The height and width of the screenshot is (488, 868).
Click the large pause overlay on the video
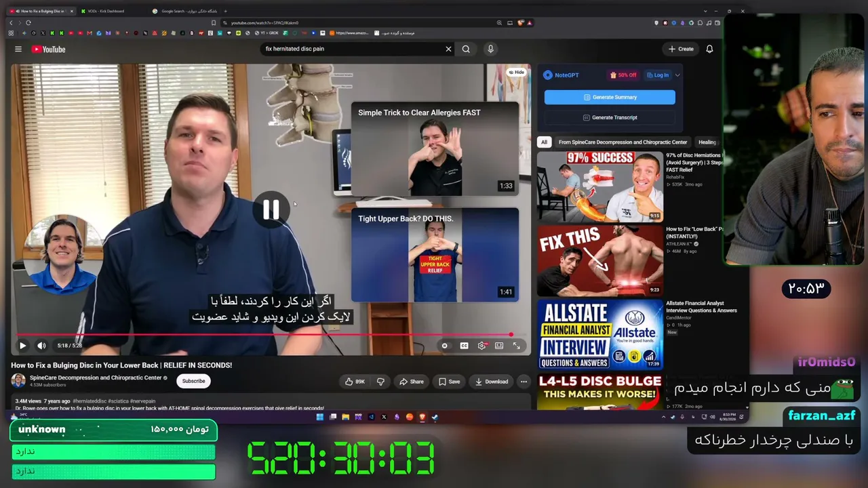pos(271,210)
